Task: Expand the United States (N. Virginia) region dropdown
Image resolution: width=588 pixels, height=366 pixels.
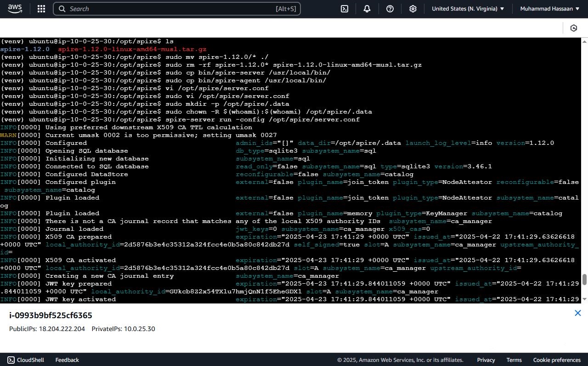Action: pyautogui.click(x=468, y=9)
